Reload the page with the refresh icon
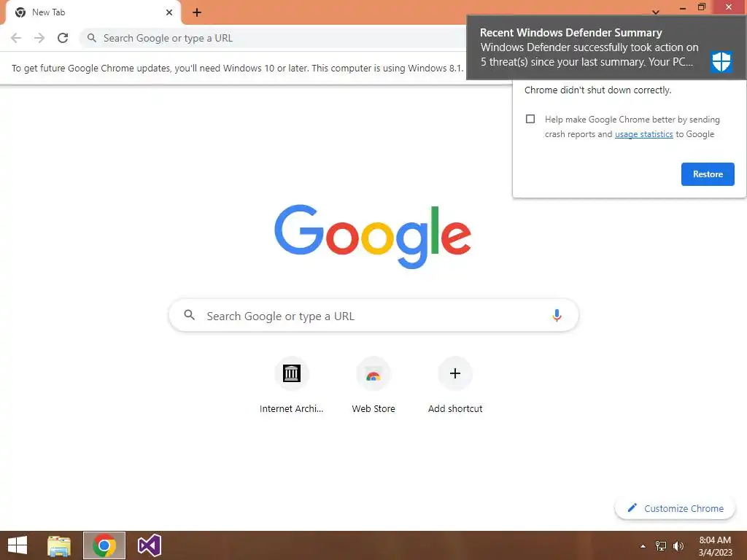The height and width of the screenshot is (560, 747). pyautogui.click(x=63, y=38)
